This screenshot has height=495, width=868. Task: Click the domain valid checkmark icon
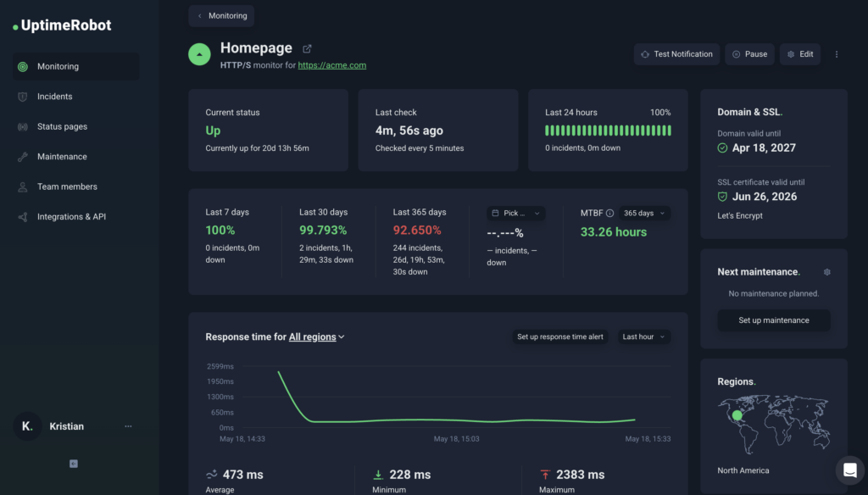click(x=722, y=147)
